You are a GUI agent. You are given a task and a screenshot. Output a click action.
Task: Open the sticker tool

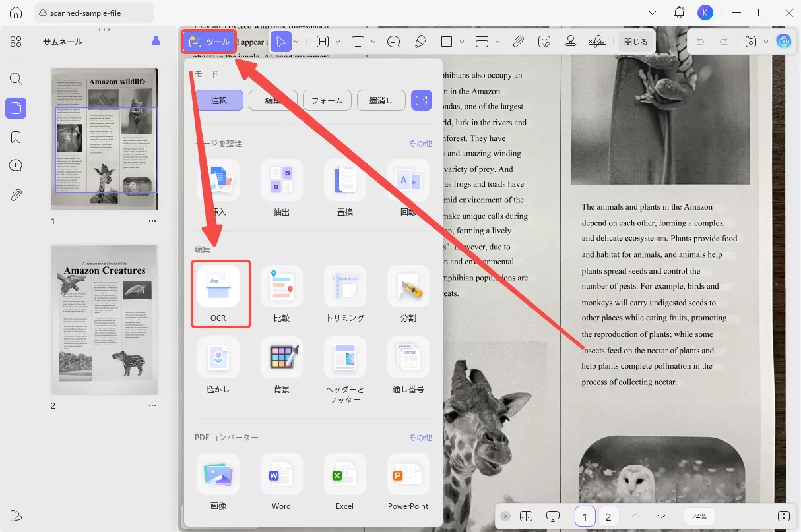click(x=545, y=42)
